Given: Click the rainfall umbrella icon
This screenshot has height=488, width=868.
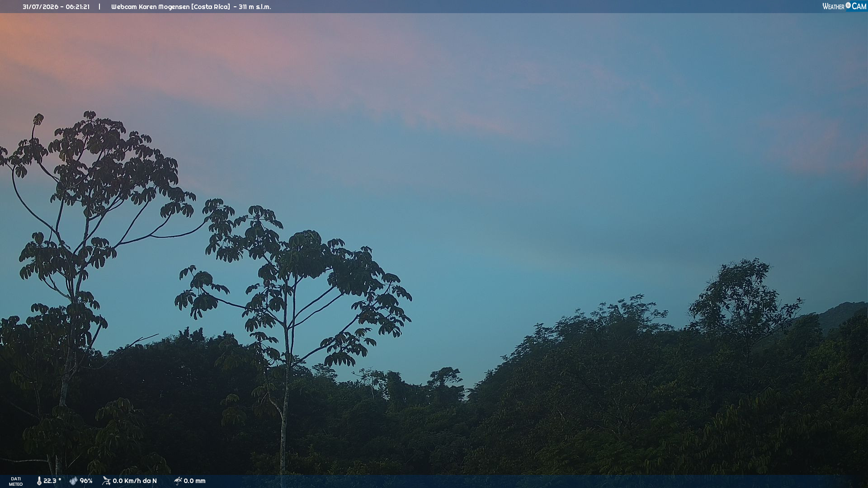Looking at the screenshot, I should 178,481.
